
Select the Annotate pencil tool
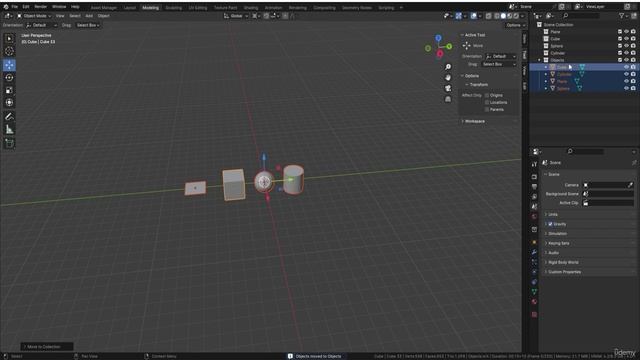(9, 117)
